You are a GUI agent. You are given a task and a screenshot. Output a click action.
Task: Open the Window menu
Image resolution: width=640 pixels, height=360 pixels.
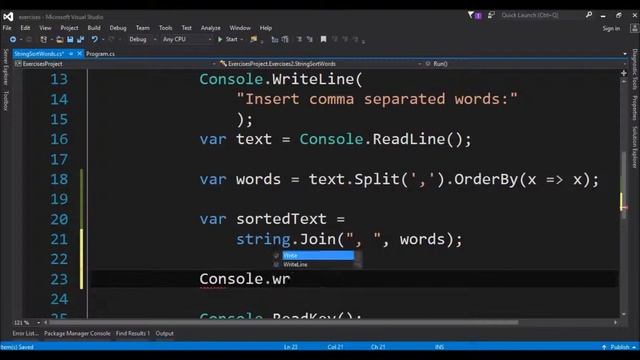pos(240,28)
